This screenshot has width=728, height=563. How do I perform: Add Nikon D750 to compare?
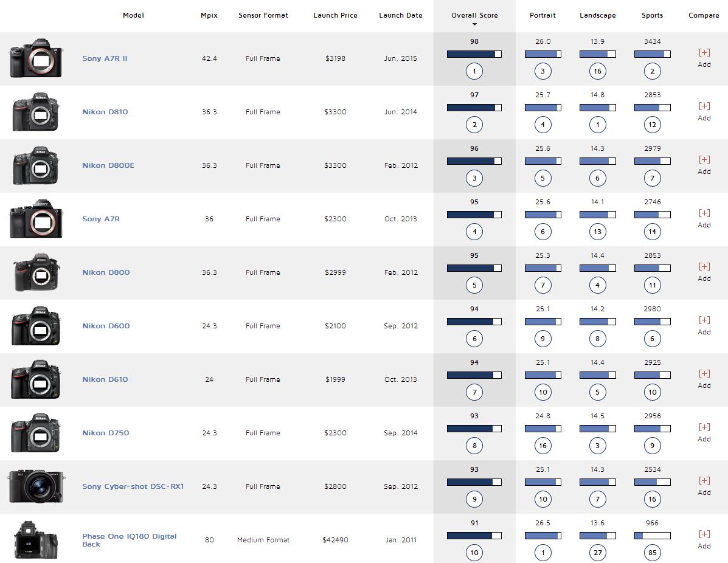click(704, 433)
